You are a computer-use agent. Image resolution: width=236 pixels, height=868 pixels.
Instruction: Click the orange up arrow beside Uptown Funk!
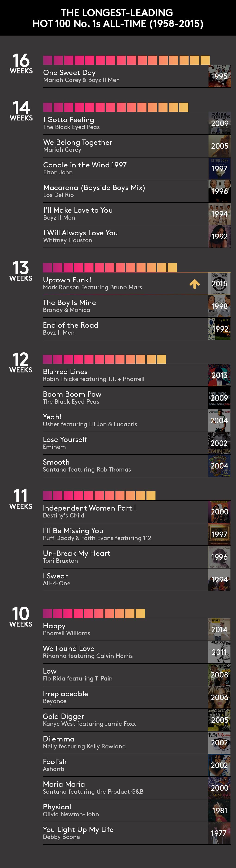[x=195, y=284]
